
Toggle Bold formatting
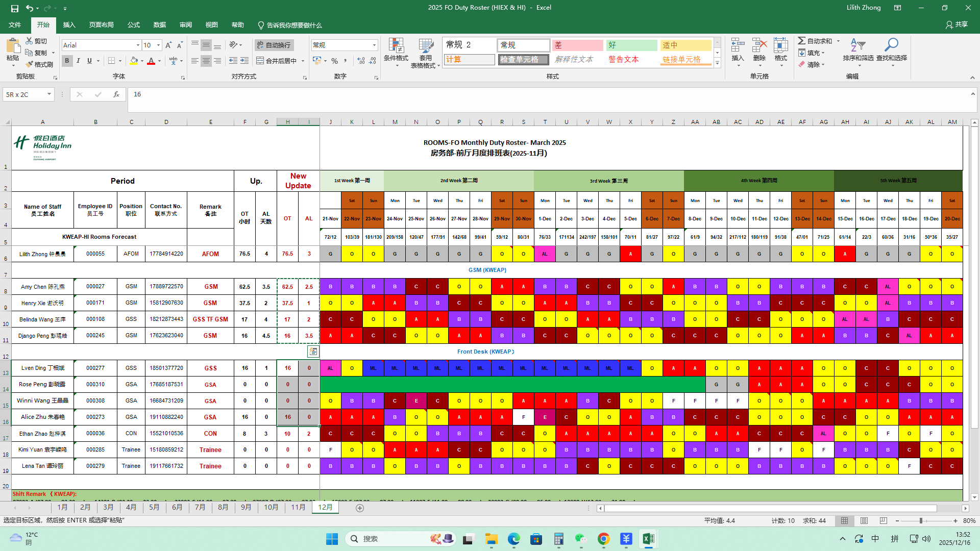(x=67, y=61)
